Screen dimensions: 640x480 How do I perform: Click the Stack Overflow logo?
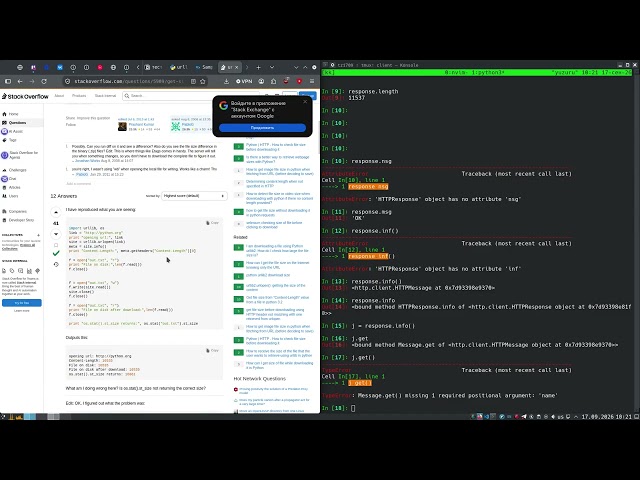tap(25, 96)
